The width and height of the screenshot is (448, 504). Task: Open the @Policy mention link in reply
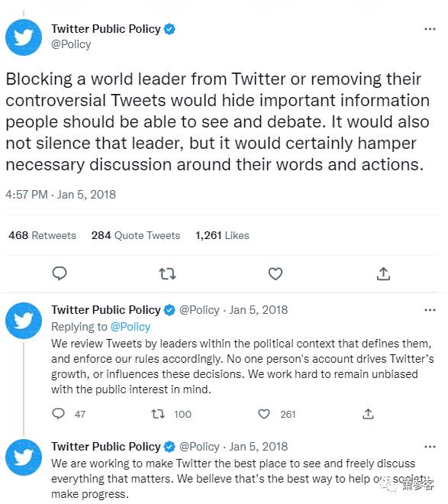131,327
